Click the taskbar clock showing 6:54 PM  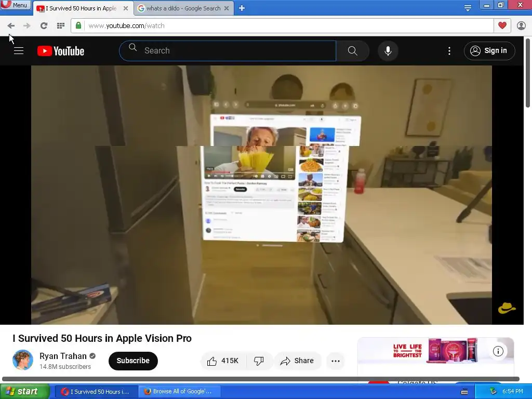(x=513, y=392)
